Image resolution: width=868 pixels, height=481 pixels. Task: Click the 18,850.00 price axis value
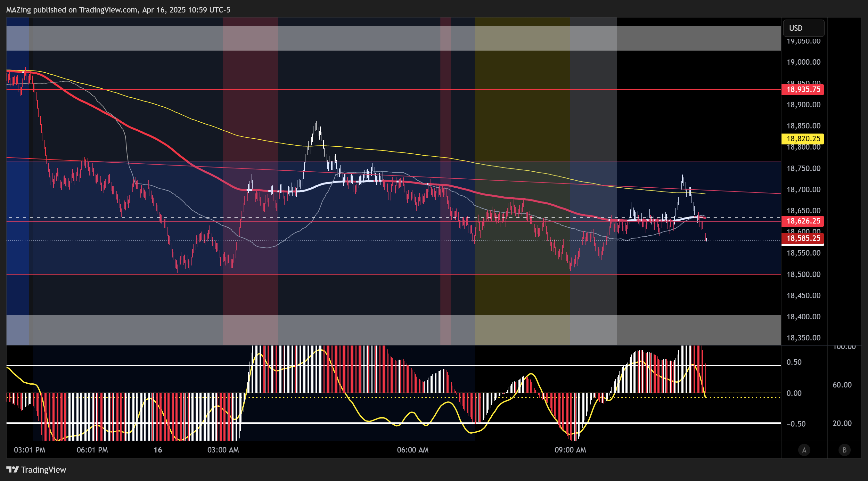804,126
